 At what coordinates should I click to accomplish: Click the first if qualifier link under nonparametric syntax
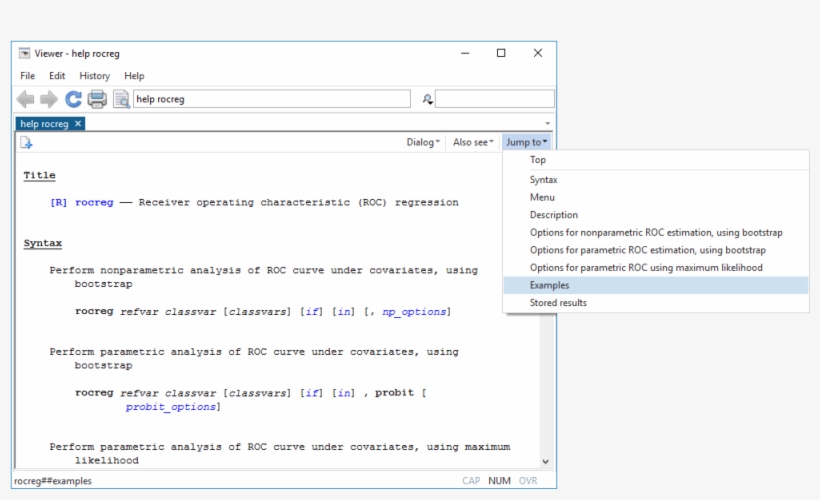(312, 312)
